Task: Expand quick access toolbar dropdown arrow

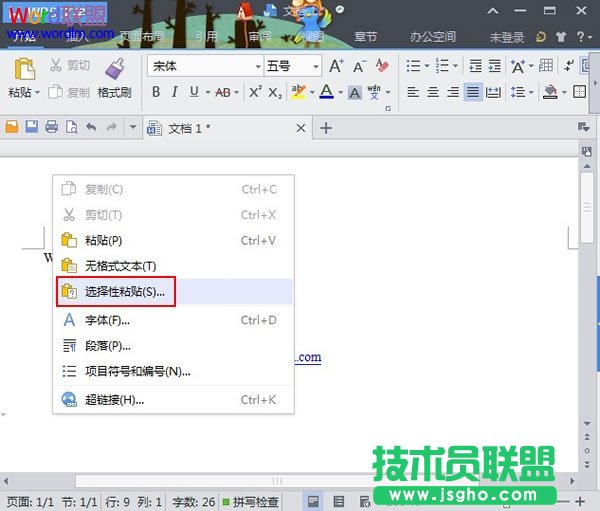Action: click(133, 126)
